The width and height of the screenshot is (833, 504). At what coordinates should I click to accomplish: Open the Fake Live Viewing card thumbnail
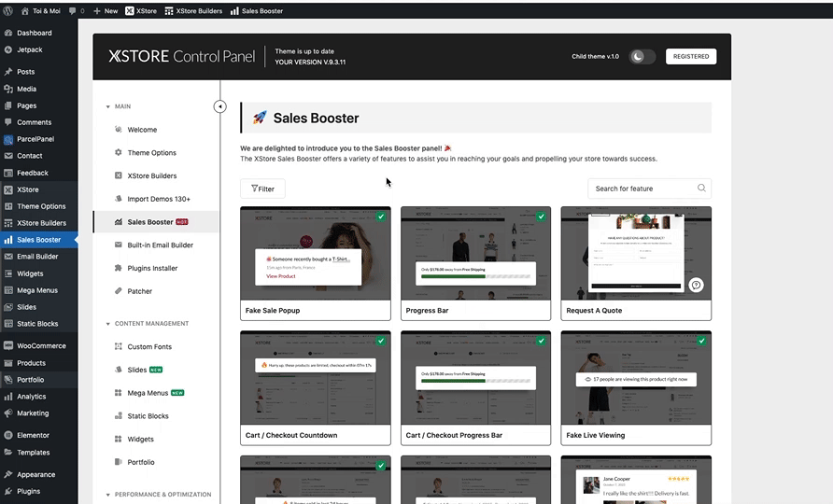(x=636, y=378)
